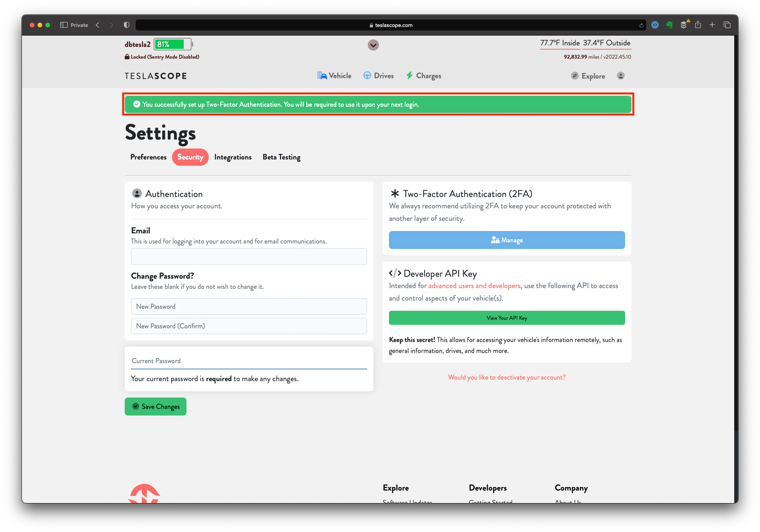
Task: Click the Explore footer heading
Action: [396, 488]
